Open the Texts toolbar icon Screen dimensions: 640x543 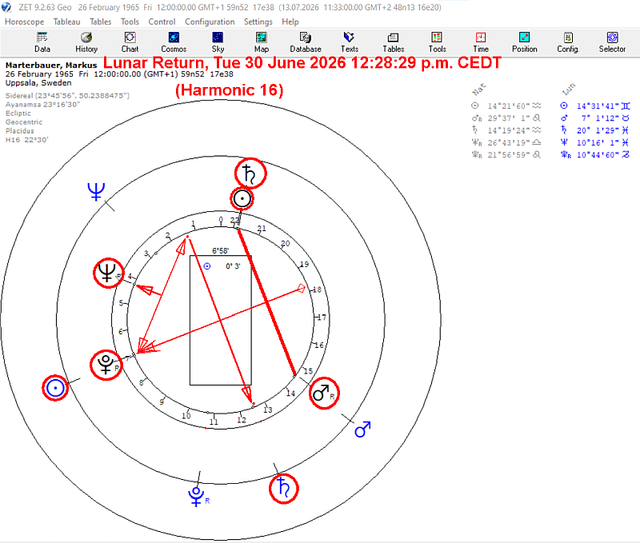(349, 42)
